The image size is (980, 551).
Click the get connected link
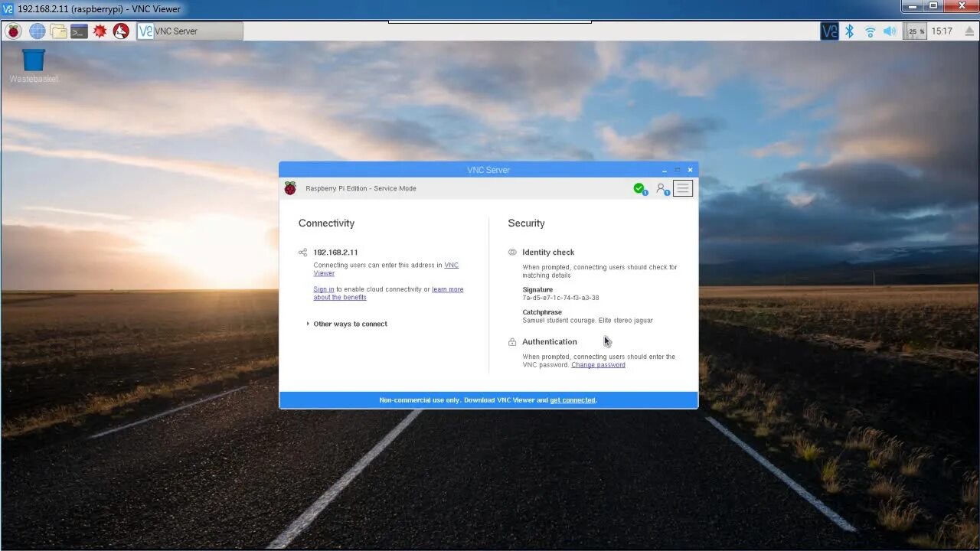tap(573, 400)
